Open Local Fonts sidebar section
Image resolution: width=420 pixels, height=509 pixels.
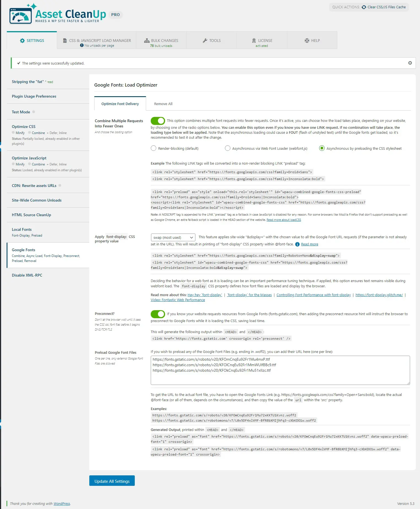[x=48, y=232]
